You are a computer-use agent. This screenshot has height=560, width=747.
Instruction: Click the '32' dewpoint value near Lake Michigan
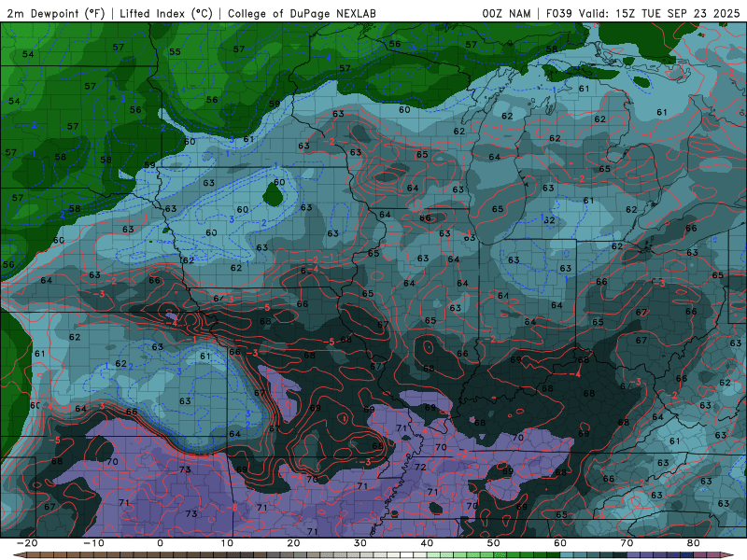click(x=549, y=220)
